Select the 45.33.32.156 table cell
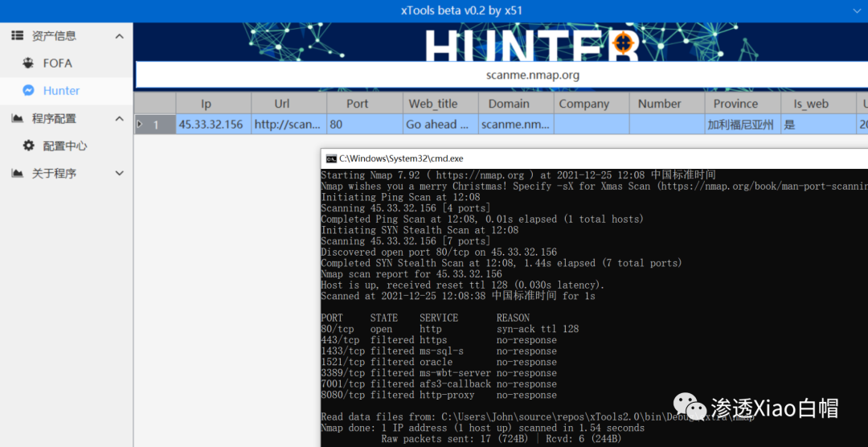Image resolution: width=868 pixels, height=447 pixels. [214, 125]
